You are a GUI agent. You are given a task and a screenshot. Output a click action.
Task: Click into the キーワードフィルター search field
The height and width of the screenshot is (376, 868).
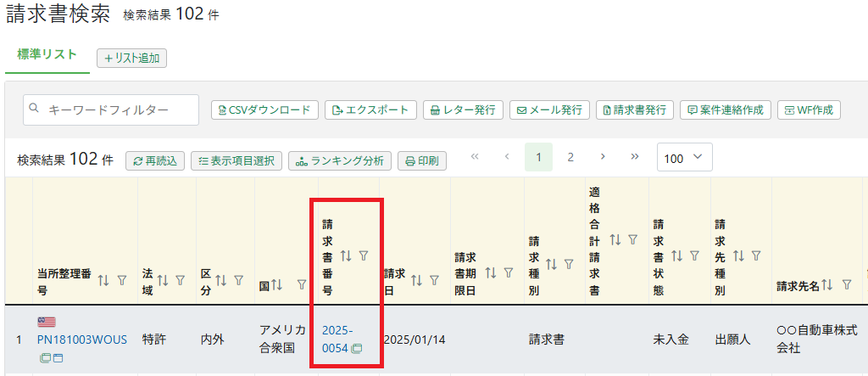coord(111,109)
